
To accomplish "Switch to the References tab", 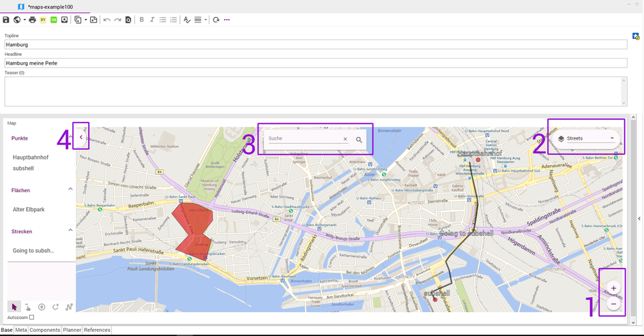I will (x=97, y=330).
